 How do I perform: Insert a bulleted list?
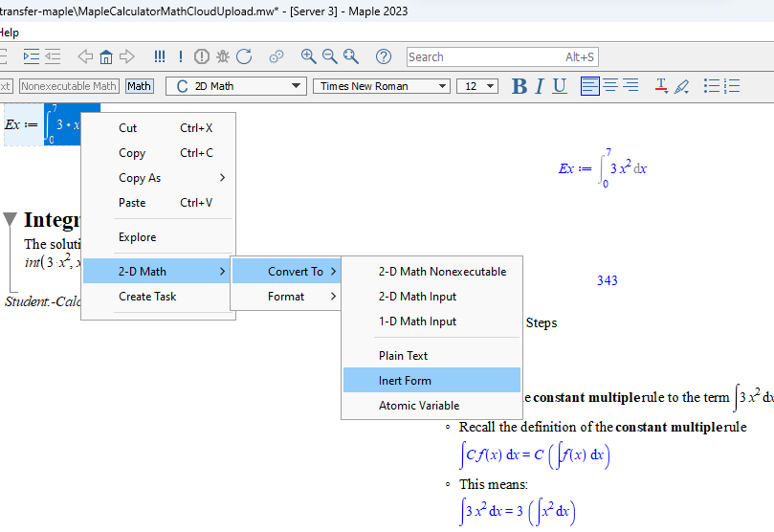point(711,86)
